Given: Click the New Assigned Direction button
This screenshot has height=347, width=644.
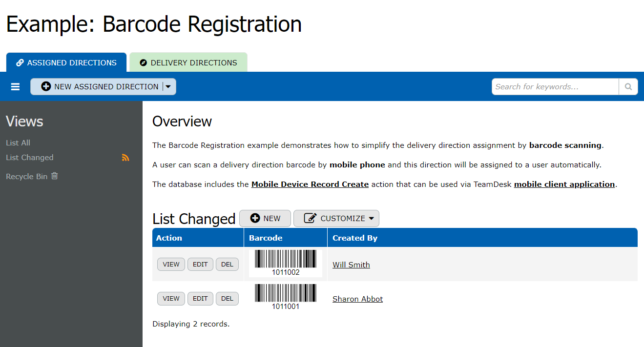Looking at the screenshot, I should click(x=100, y=87).
